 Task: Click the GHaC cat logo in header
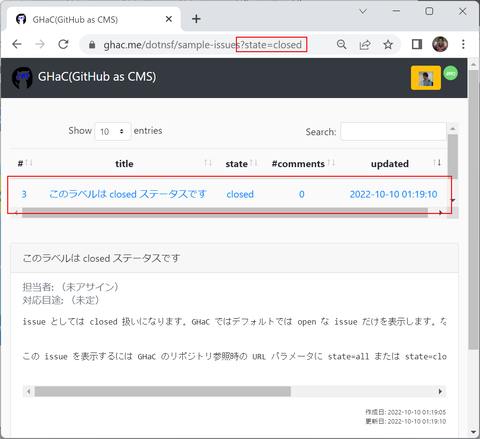tap(22, 77)
